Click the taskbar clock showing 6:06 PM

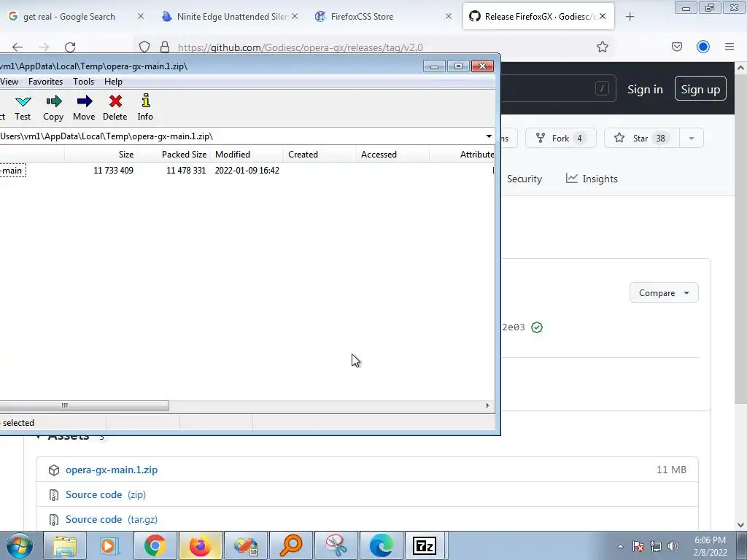point(710,546)
